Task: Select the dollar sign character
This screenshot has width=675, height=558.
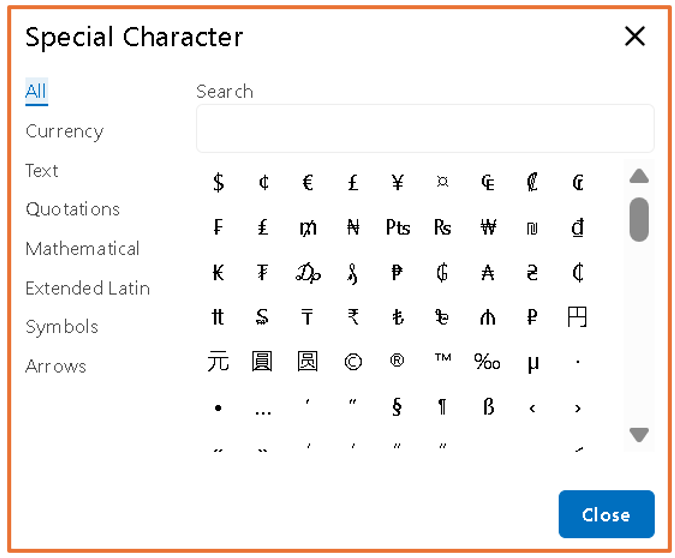Action: click(x=218, y=183)
